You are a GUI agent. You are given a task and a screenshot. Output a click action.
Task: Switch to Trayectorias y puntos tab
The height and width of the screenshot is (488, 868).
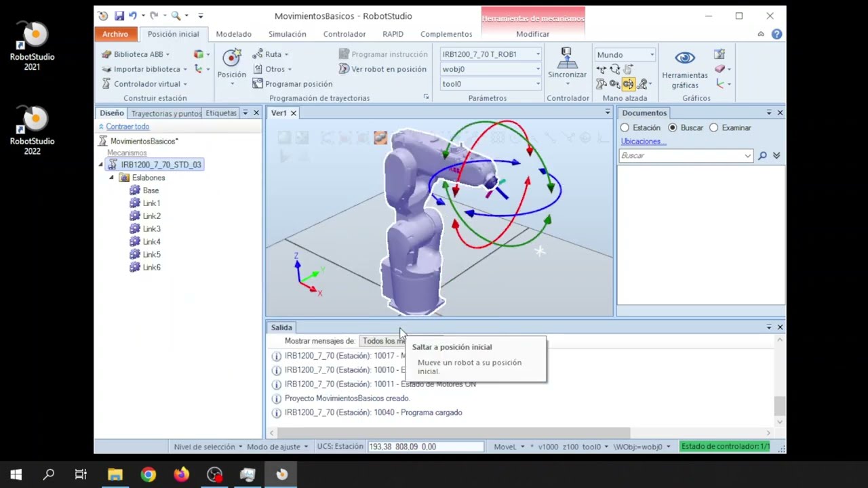coord(166,113)
